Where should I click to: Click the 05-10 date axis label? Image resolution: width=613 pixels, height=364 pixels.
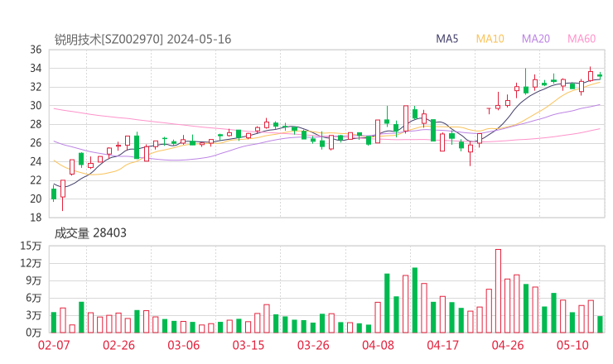point(572,345)
